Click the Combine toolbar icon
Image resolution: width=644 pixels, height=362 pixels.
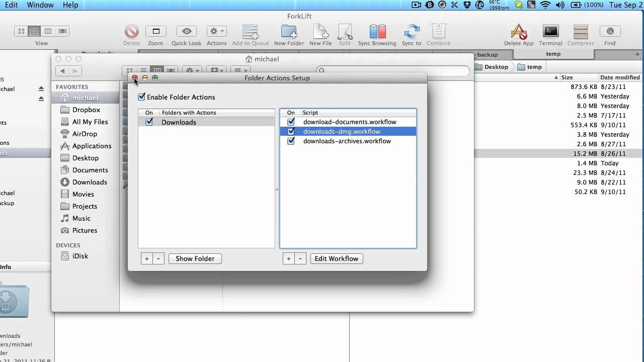point(439,32)
